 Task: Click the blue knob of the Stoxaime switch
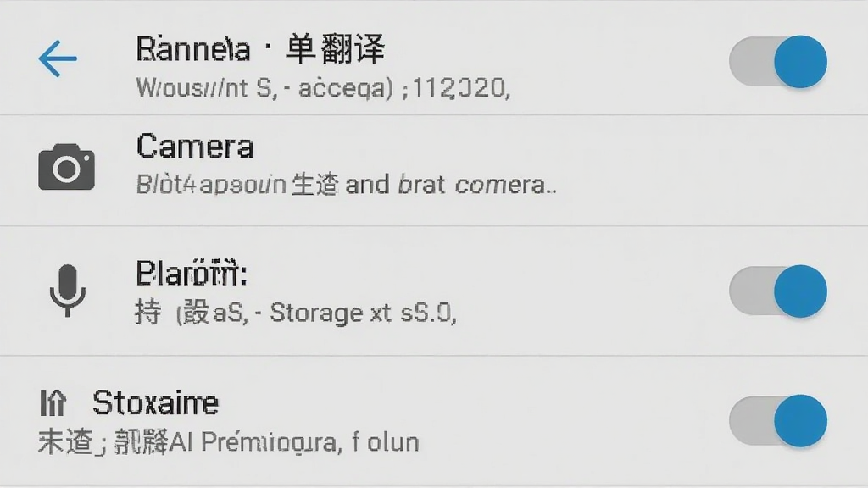(x=800, y=421)
